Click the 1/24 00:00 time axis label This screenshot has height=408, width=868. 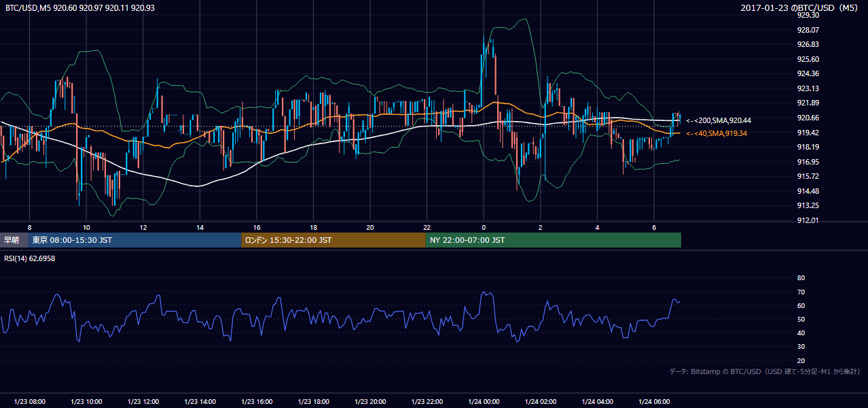[484, 402]
